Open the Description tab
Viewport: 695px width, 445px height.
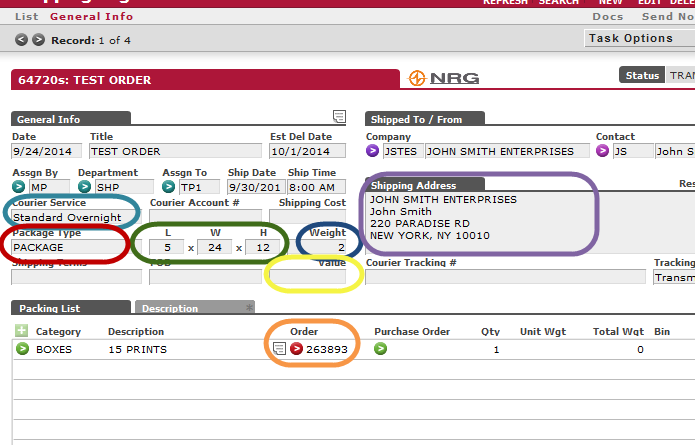tap(195, 308)
